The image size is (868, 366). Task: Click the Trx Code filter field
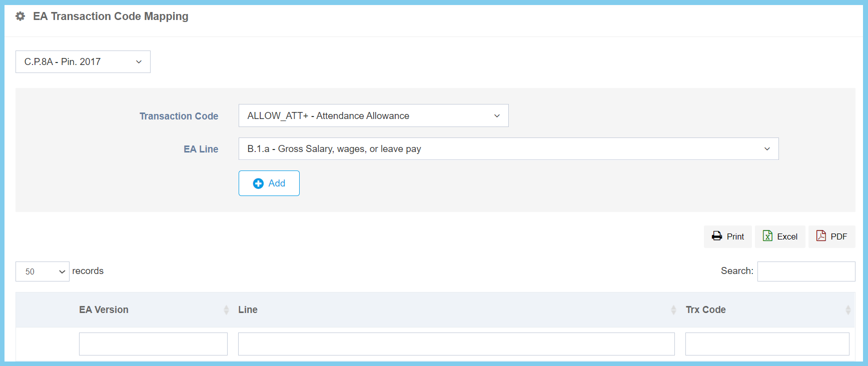pyautogui.click(x=767, y=344)
